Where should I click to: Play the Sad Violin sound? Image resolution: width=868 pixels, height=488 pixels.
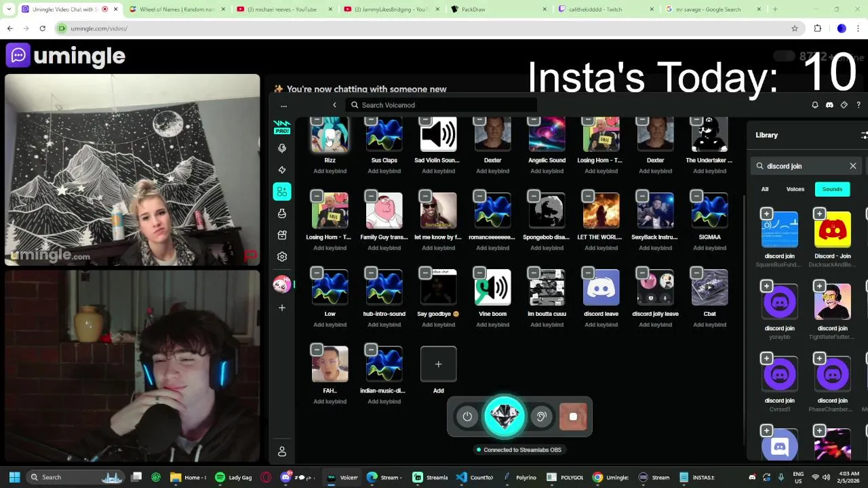(438, 134)
